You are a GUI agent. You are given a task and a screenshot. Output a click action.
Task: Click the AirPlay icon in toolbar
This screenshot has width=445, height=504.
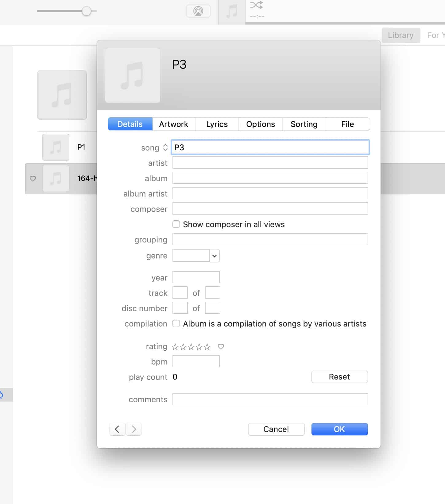coord(198,11)
